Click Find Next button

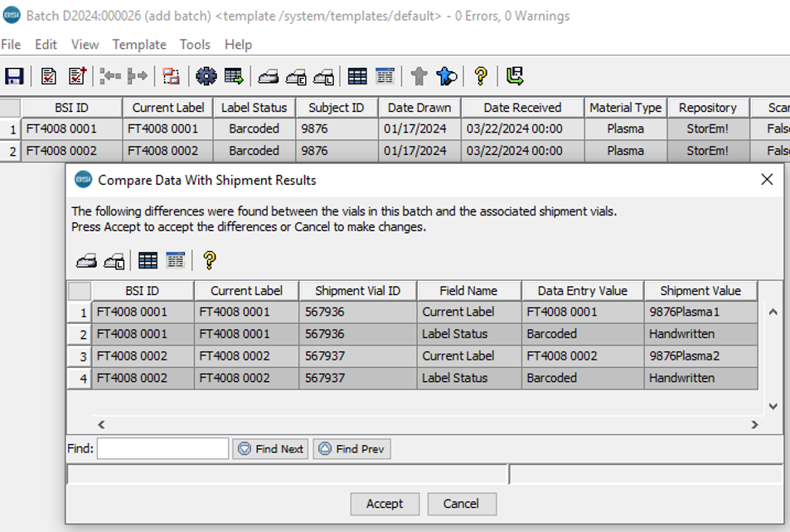click(x=270, y=449)
